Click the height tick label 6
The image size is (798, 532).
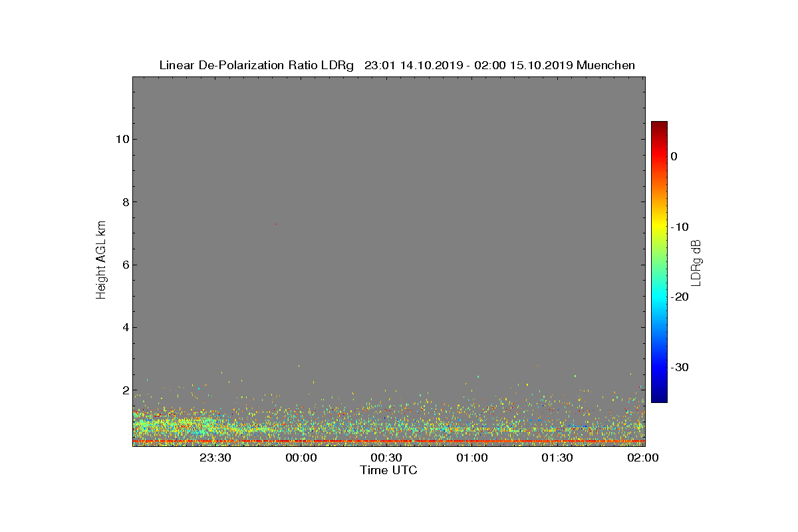point(124,265)
